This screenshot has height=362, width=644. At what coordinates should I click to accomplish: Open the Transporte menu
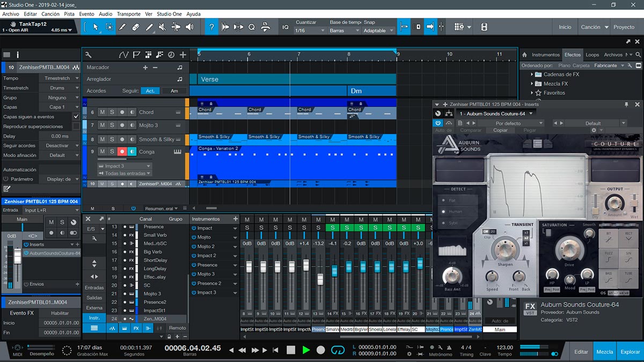129,14
